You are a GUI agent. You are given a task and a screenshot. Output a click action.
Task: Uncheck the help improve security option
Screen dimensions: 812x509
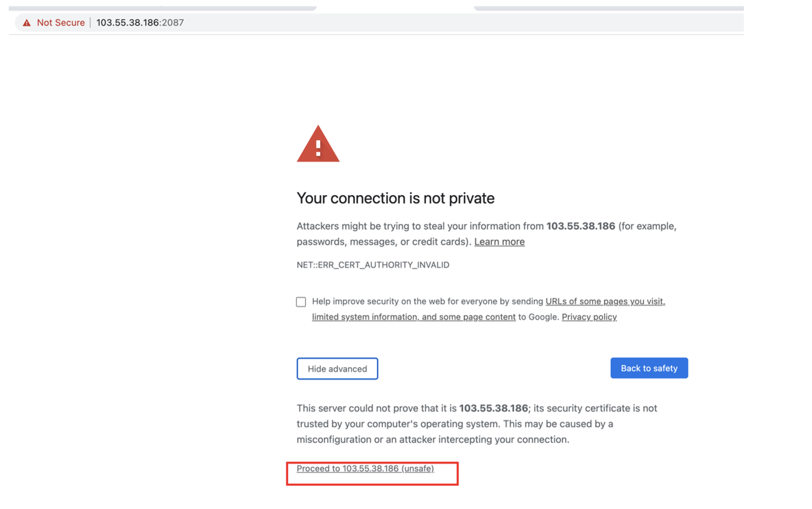point(301,301)
